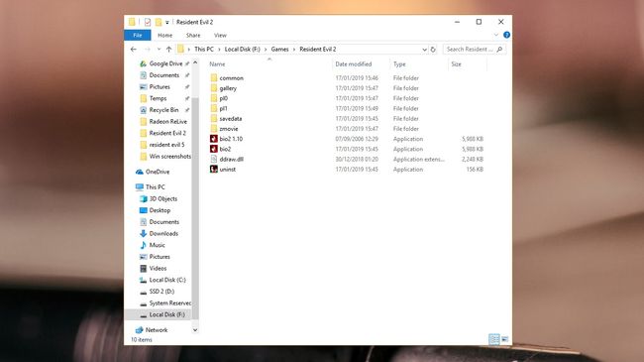Image resolution: width=644 pixels, height=362 pixels.
Task: Open pinned Pictures in Quick access
Action: point(160,87)
